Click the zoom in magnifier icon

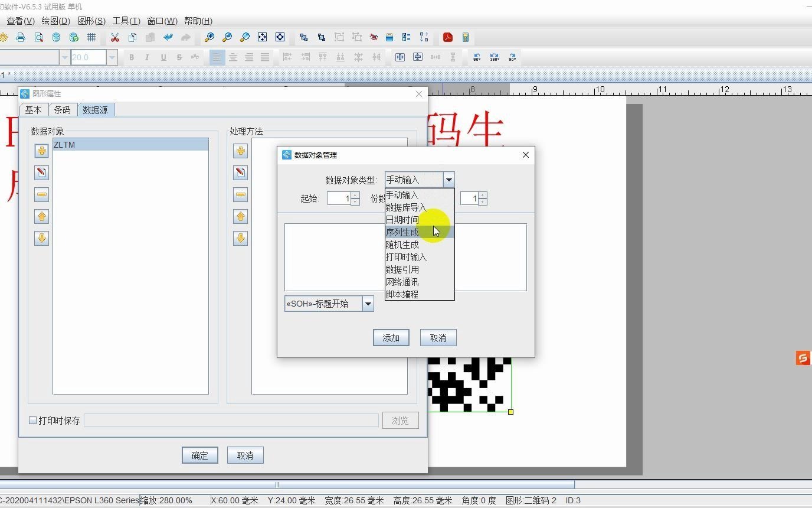coord(209,37)
